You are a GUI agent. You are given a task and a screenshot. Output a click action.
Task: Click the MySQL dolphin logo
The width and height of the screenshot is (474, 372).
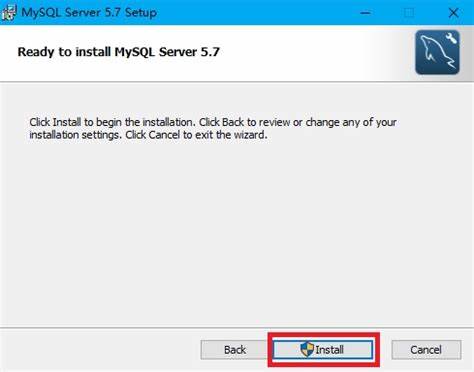(x=437, y=52)
